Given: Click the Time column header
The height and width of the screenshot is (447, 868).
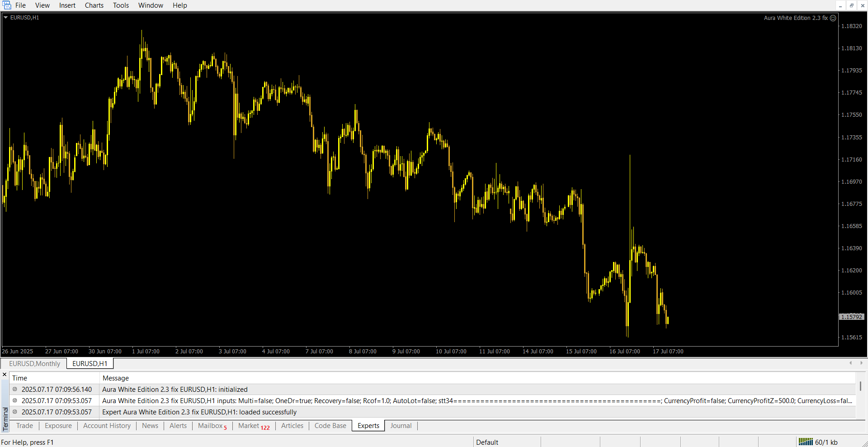Looking at the screenshot, I should coord(54,378).
